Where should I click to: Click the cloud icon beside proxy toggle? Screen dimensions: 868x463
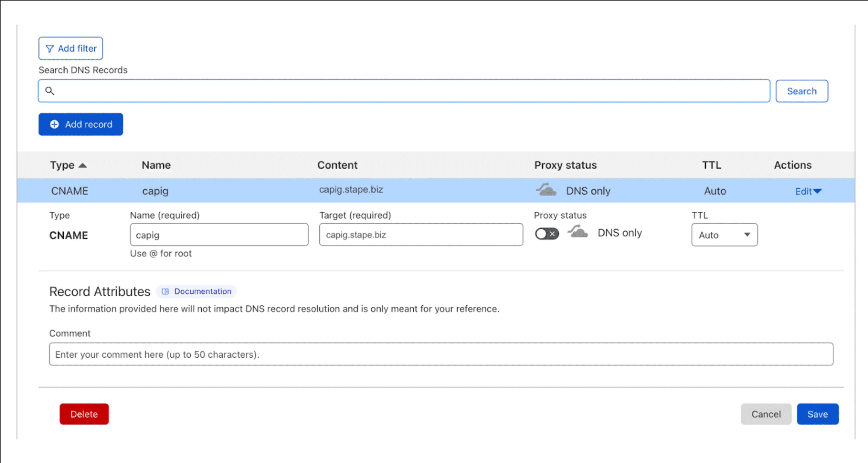pyautogui.click(x=578, y=232)
